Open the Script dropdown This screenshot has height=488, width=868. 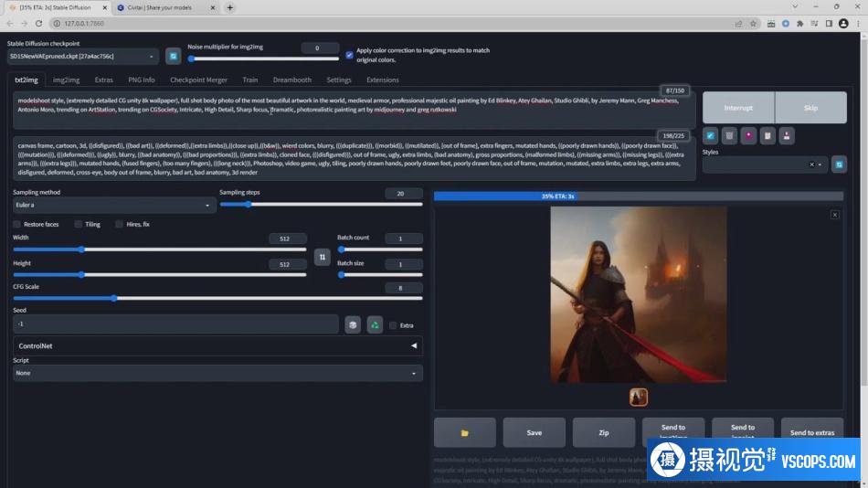[x=217, y=374]
